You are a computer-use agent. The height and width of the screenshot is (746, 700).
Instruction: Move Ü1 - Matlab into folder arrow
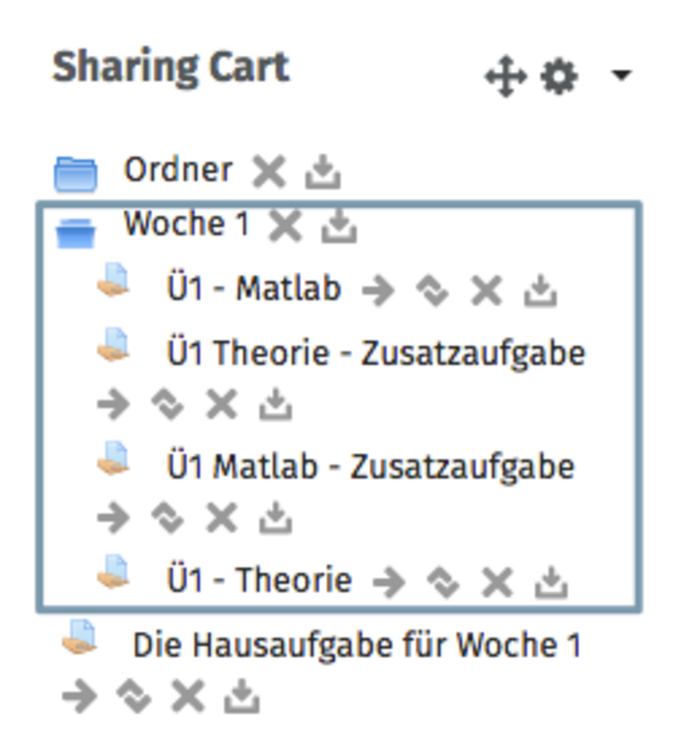click(378, 291)
